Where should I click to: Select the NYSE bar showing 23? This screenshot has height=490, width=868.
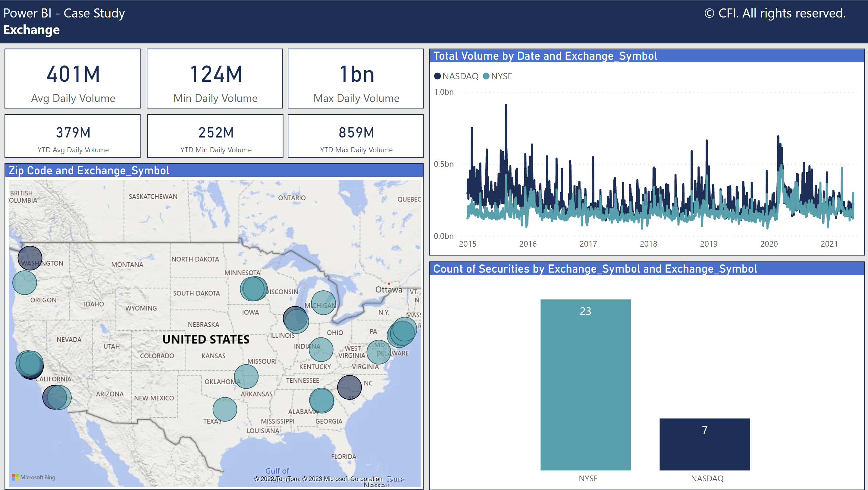pos(585,384)
